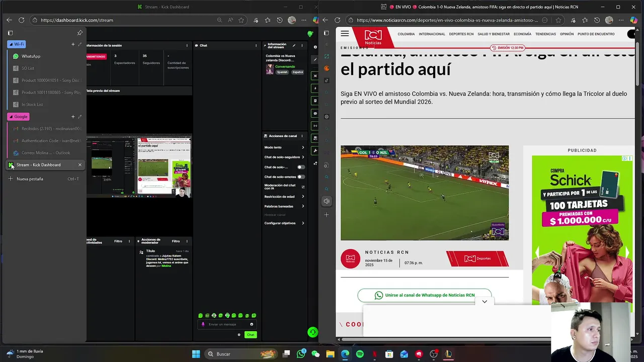Pin the vertical tabs pane
Viewport: 644px width, 362px height.
pyautogui.click(x=80, y=33)
